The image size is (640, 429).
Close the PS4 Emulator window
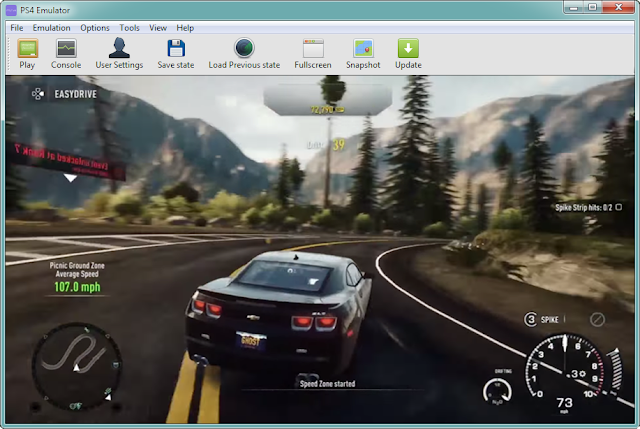click(x=619, y=7)
